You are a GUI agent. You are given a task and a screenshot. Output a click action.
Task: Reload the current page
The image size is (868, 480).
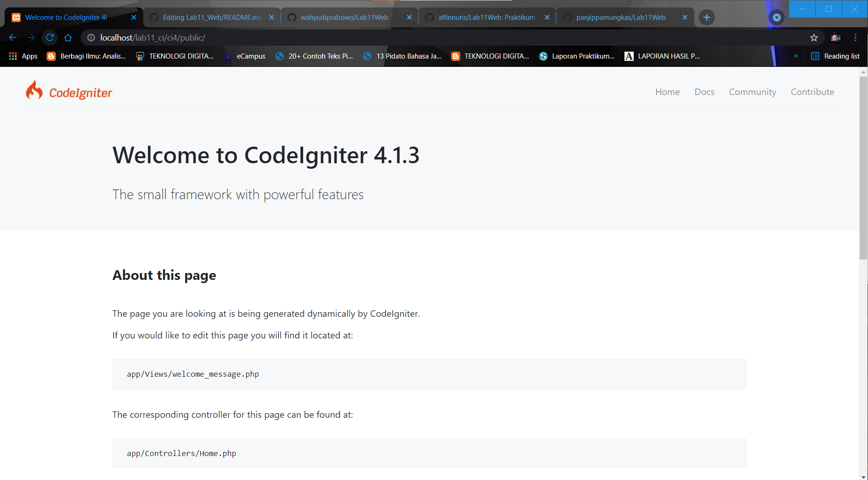pos(50,37)
